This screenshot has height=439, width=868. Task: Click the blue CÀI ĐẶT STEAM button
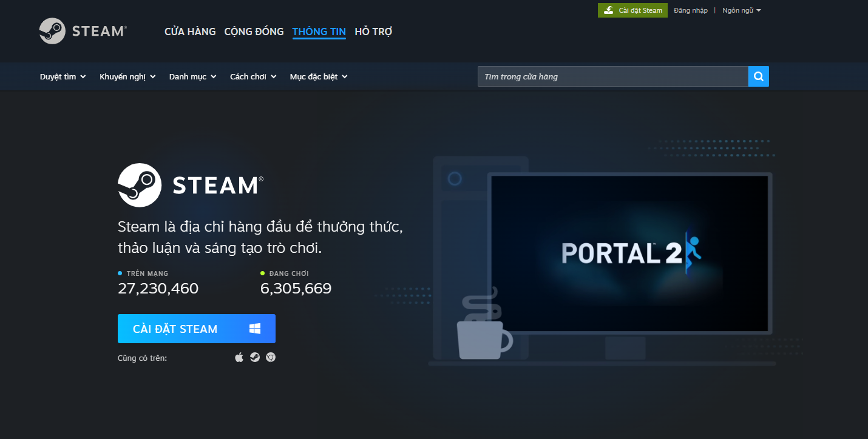point(197,329)
